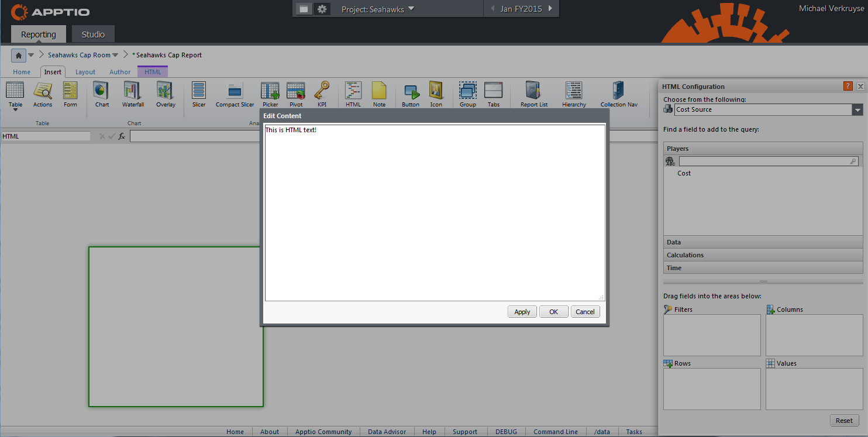This screenshot has height=437, width=868.
Task: Open the Tasks footer link
Action: (634, 432)
